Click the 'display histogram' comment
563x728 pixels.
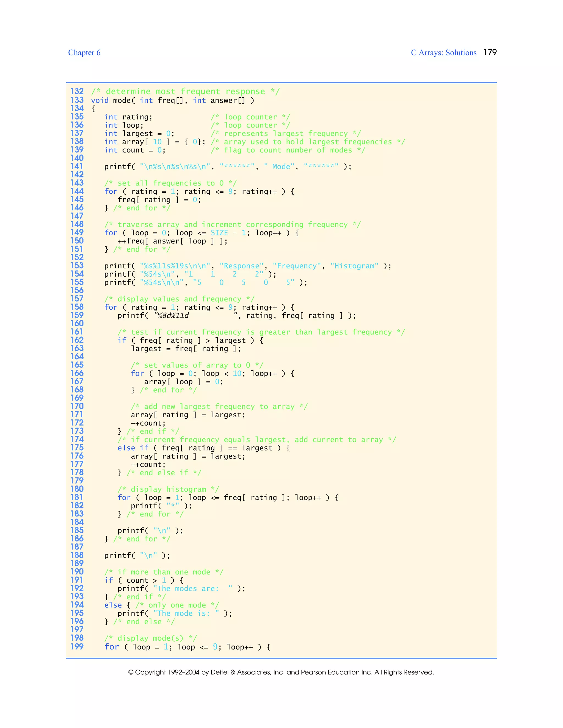tap(168, 489)
